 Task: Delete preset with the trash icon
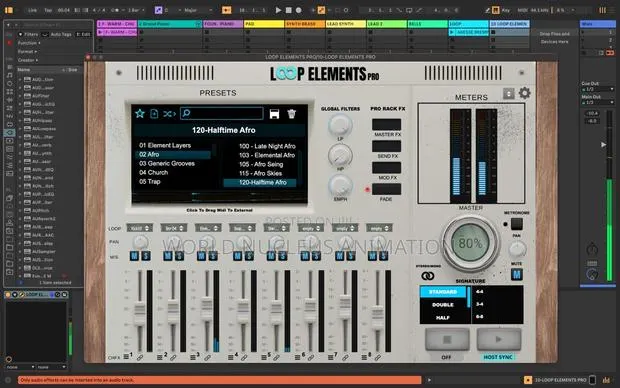291,114
